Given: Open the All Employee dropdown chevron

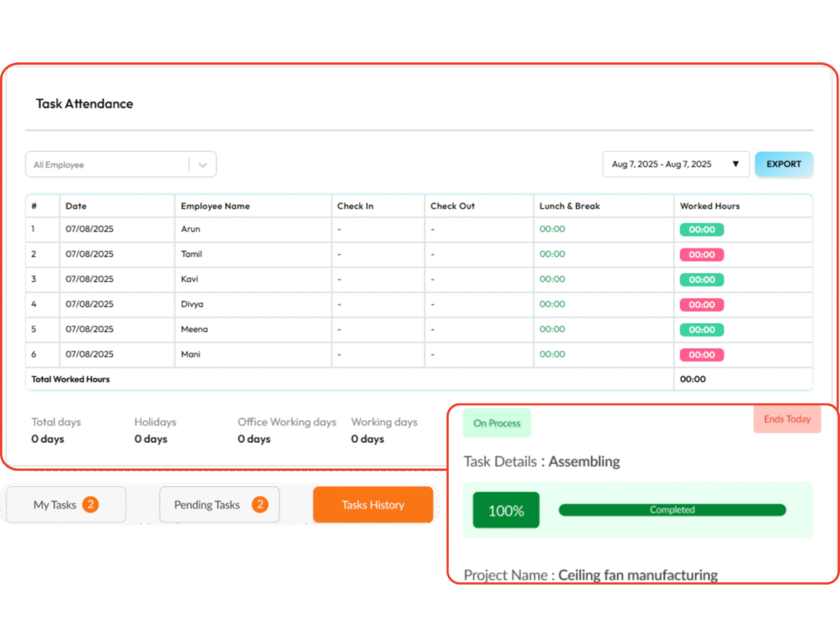Looking at the screenshot, I should pos(203,165).
